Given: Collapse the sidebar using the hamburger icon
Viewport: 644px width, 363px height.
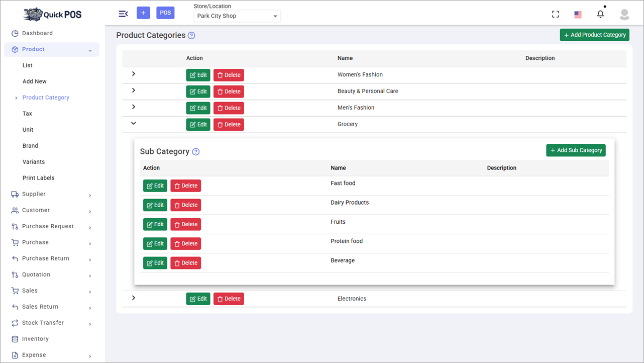Looking at the screenshot, I should [x=123, y=14].
